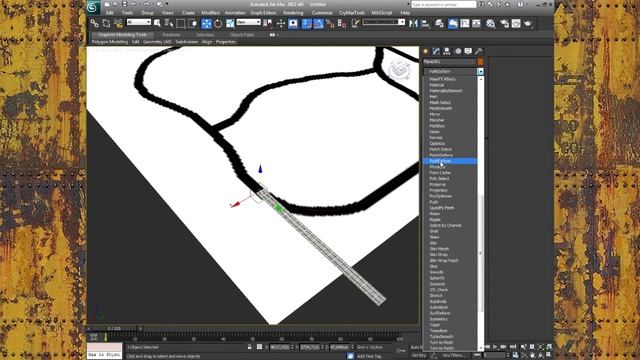The image size is (640, 360).
Task: Open Reference Coordinate System dropdown
Action: point(249,22)
